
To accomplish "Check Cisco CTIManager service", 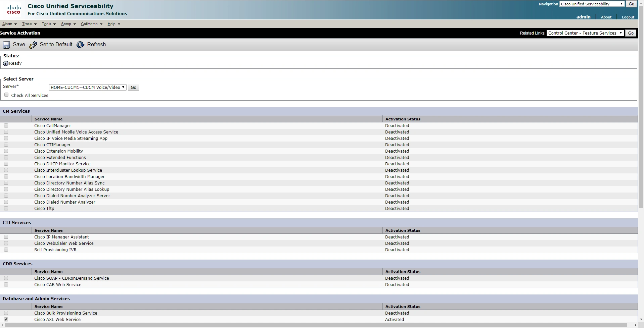I will click(x=6, y=145).
